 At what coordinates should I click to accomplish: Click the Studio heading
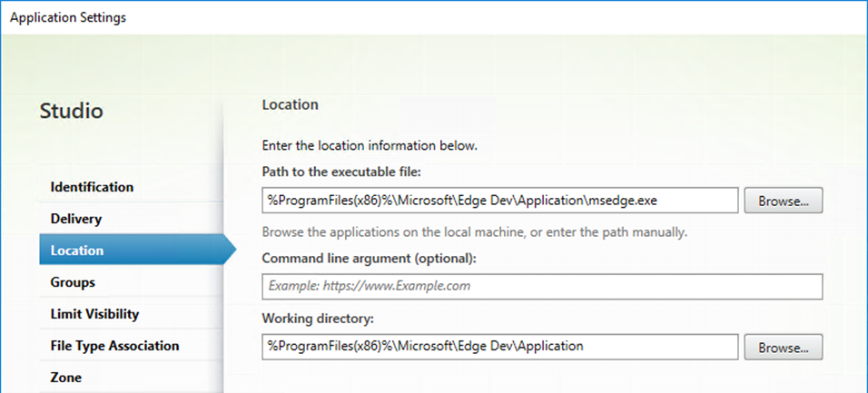click(x=72, y=112)
